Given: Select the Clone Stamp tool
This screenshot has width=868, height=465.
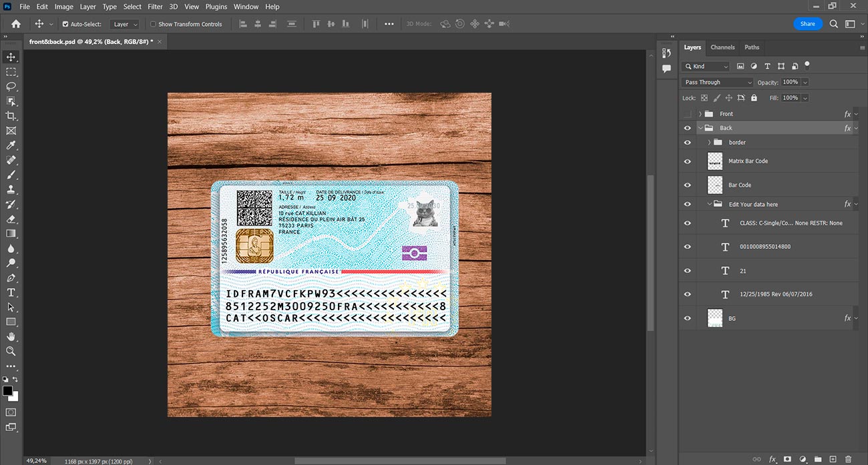Looking at the screenshot, I should tap(11, 189).
